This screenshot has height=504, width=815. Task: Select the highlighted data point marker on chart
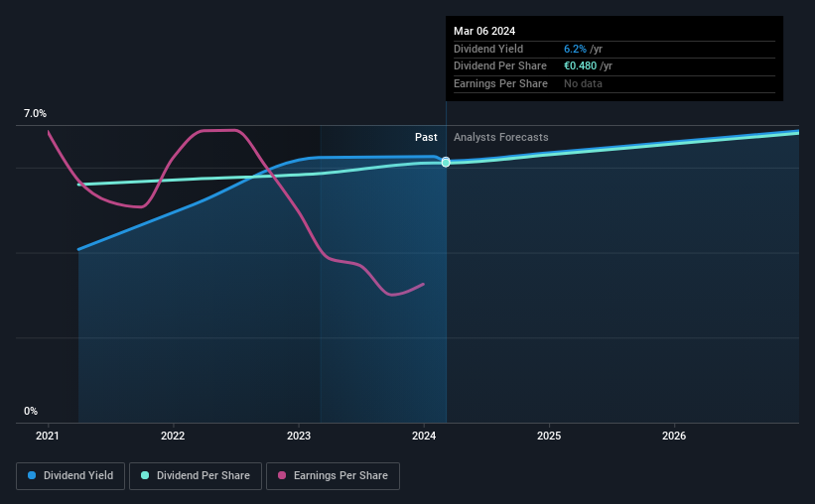(446, 162)
